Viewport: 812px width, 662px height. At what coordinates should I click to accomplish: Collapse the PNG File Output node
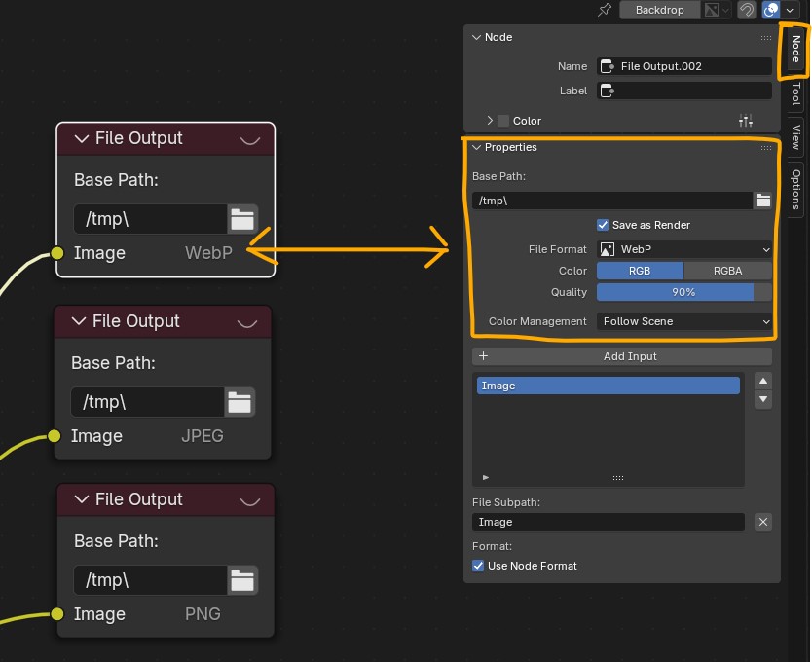point(82,499)
